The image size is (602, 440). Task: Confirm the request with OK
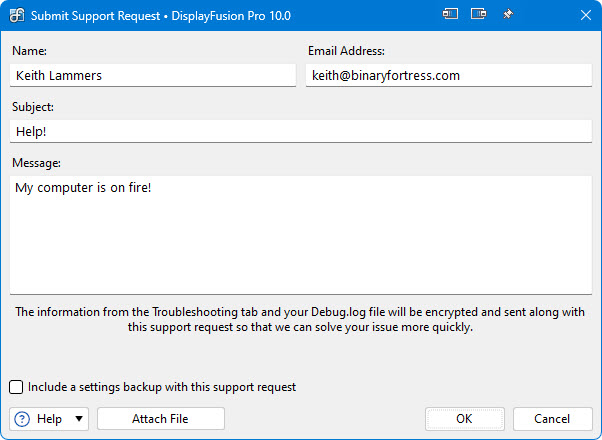point(464,419)
